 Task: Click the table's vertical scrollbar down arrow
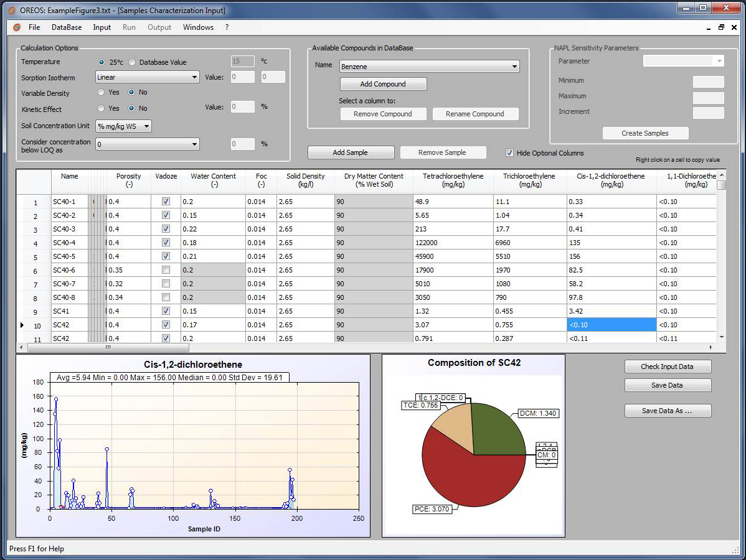pyautogui.click(x=721, y=337)
